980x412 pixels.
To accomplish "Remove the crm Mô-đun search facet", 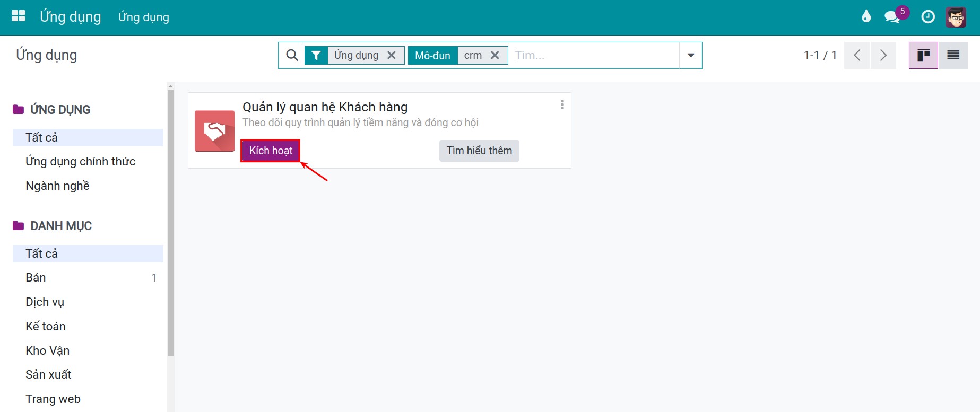I will (x=495, y=55).
